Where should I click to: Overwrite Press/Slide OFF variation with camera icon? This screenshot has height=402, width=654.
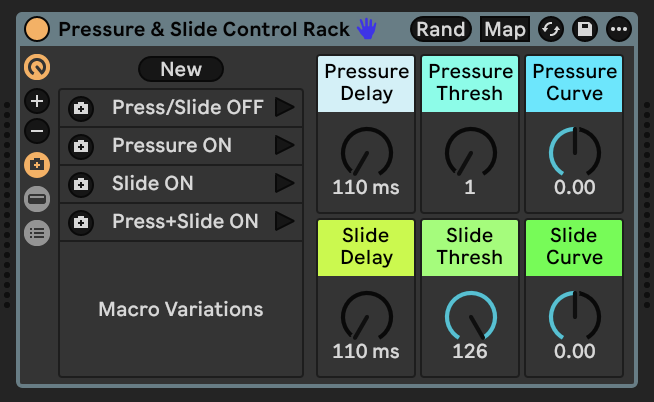tap(82, 108)
